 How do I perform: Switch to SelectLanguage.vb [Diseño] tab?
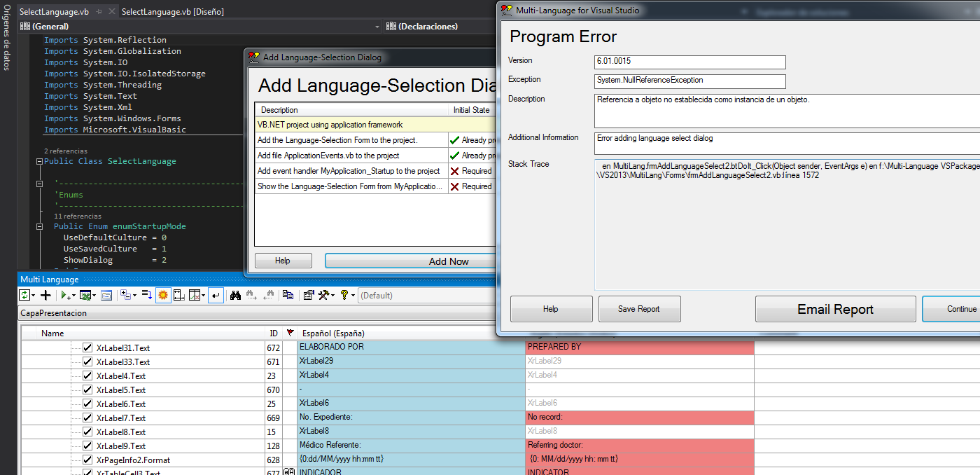pyautogui.click(x=172, y=12)
